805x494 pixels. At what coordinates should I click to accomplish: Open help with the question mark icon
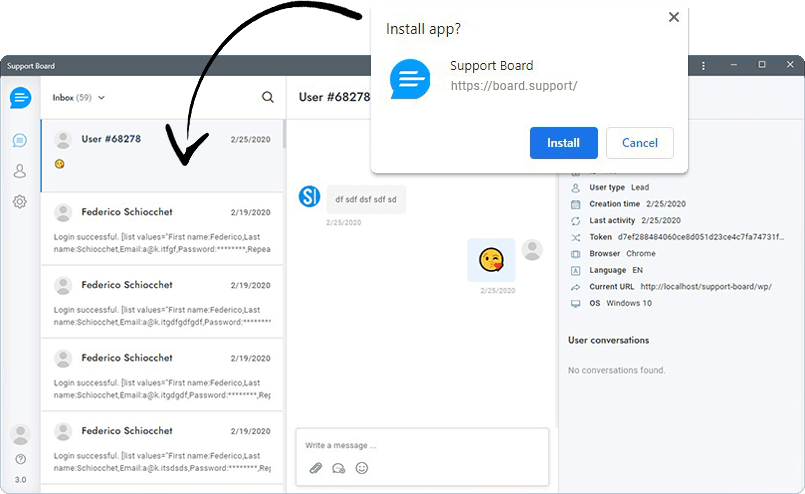click(x=21, y=459)
